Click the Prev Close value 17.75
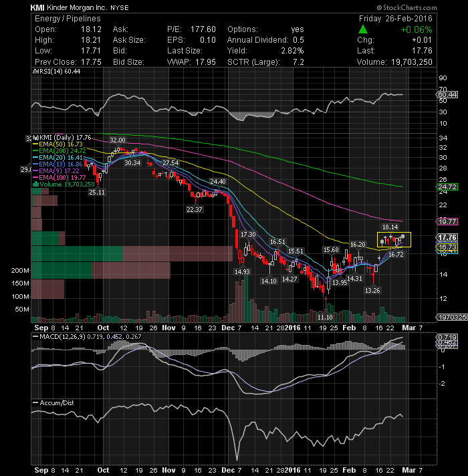This screenshot has width=468, height=476. point(91,62)
